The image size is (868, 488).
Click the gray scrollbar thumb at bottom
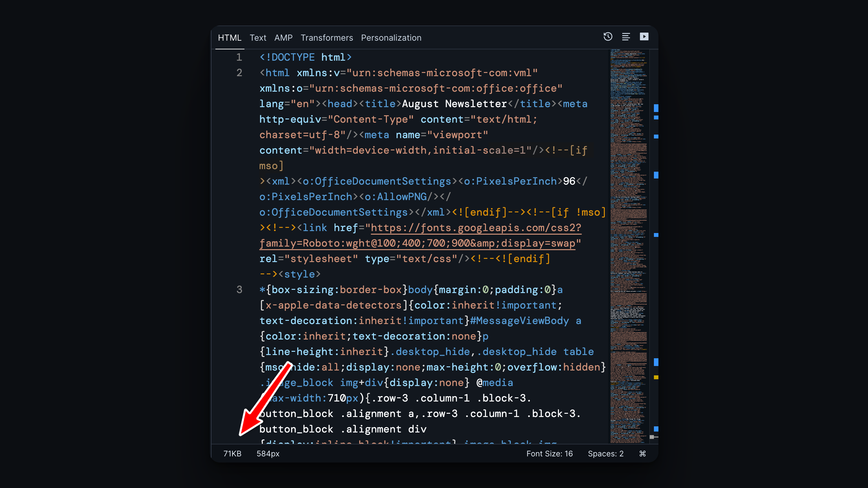pyautogui.click(x=652, y=437)
